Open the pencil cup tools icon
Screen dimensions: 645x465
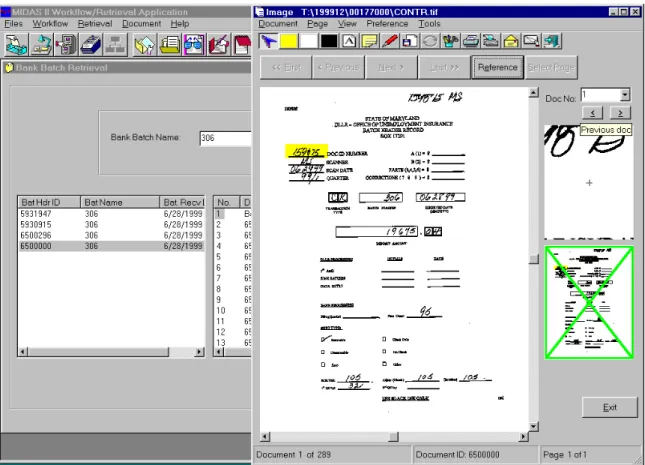(450, 41)
